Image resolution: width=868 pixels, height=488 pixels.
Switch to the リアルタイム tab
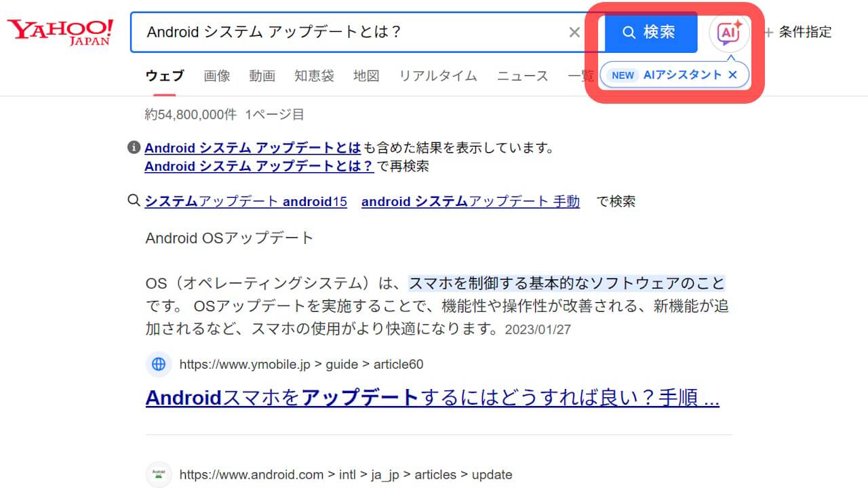[x=438, y=76]
